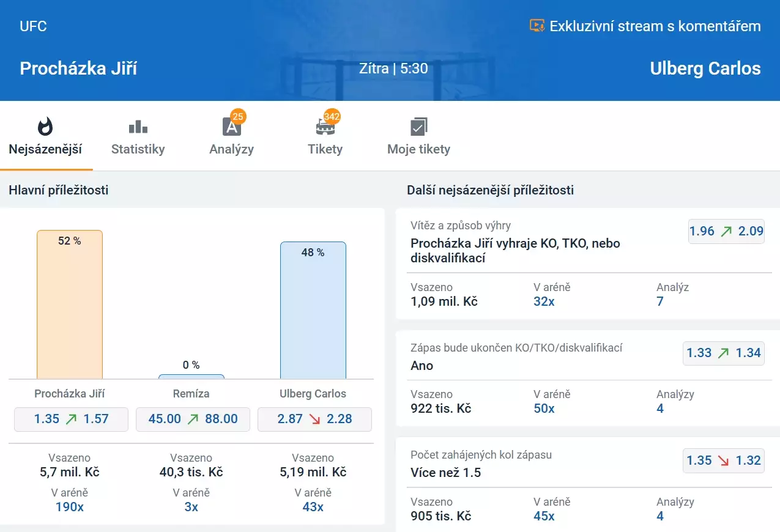Click the Moje tikety checkmark icon
The width and height of the screenshot is (780, 532).
coord(418,127)
